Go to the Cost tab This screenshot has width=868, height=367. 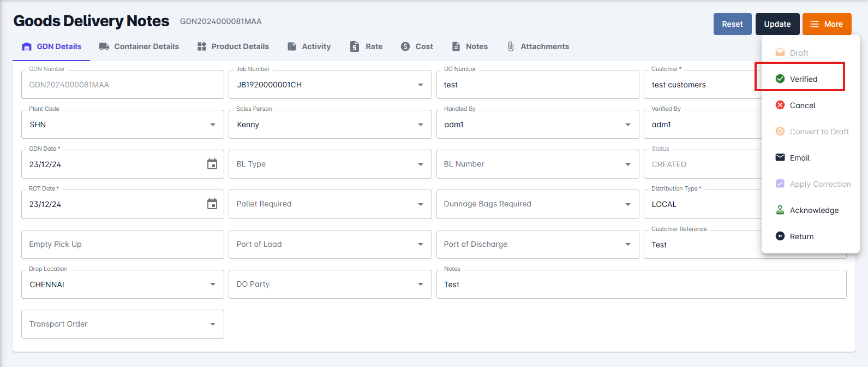coord(417,46)
